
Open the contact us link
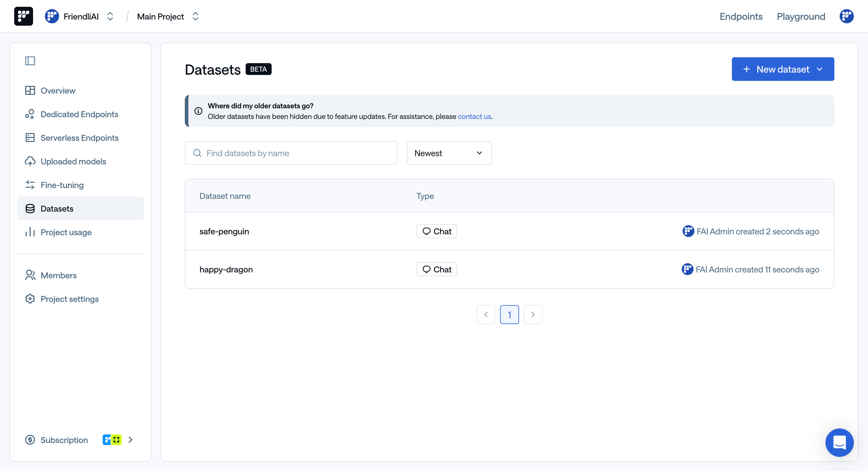pos(474,116)
